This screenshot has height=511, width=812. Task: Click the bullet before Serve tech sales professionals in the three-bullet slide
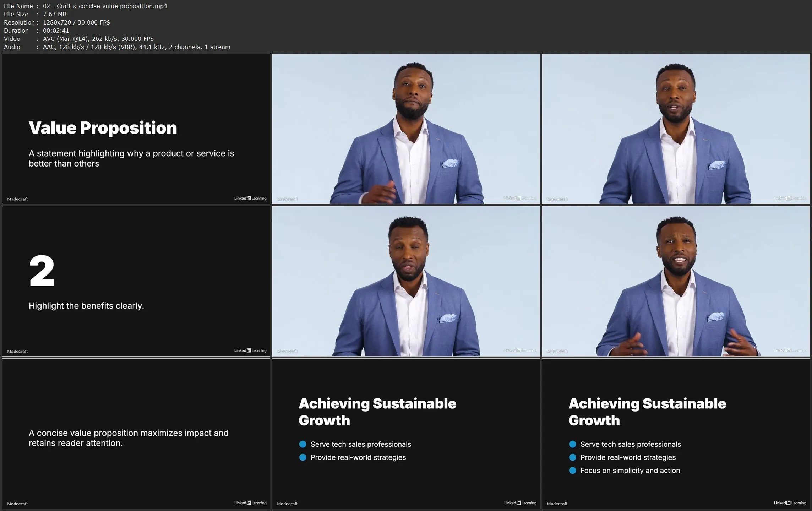[572, 444]
